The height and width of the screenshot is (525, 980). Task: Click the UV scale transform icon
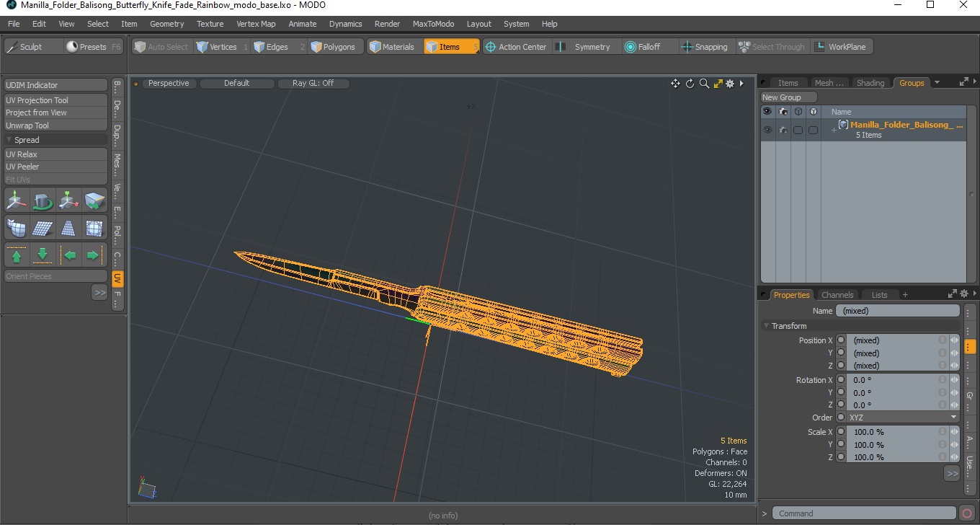69,200
